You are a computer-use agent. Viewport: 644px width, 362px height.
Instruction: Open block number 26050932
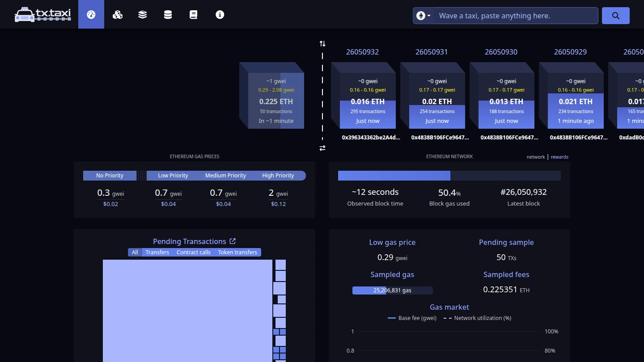click(362, 52)
